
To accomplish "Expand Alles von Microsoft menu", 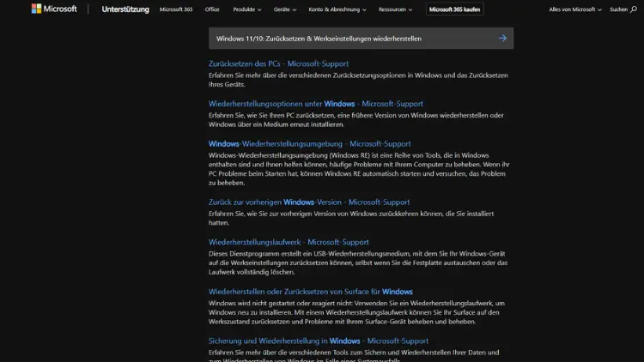I will tap(575, 9).
